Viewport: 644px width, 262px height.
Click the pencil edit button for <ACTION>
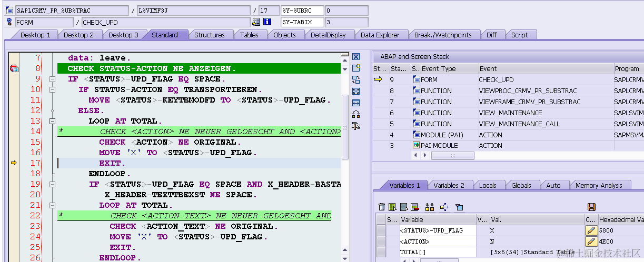pyautogui.click(x=591, y=241)
